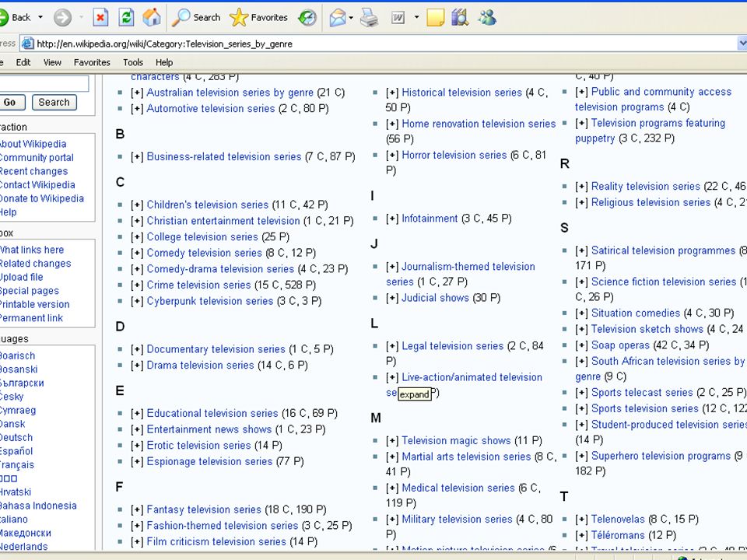This screenshot has width=747, height=560.
Task: Expand Reality television series category
Action: point(582,187)
